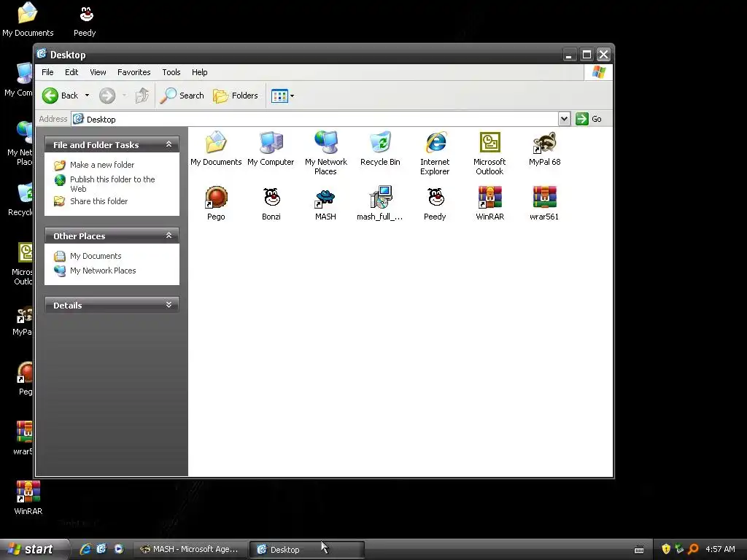This screenshot has width=747, height=560.
Task: Click Peedy icon on the desktop background
Action: tap(85, 20)
